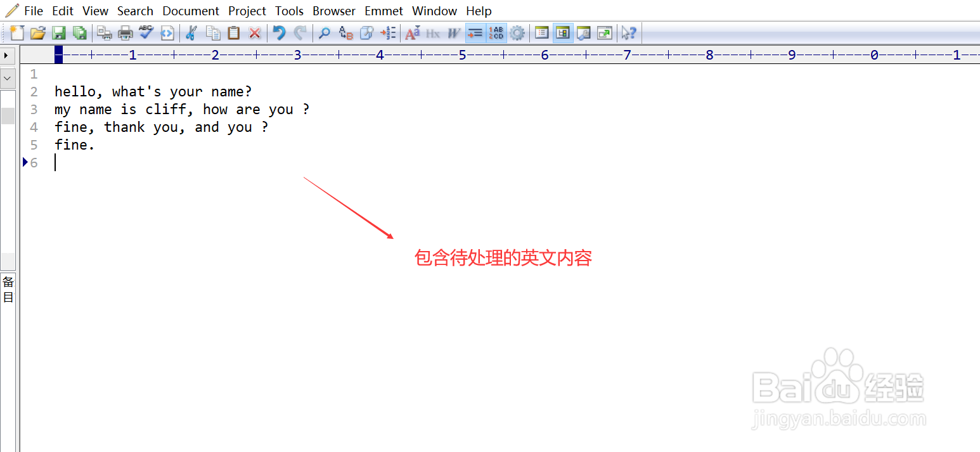Cut the selected text
This screenshot has height=452, width=980.
[x=191, y=32]
